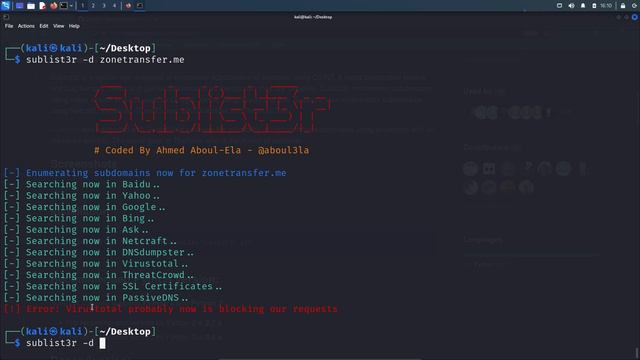Open the Help menu in terminal
The width and height of the screenshot is (640, 360).
pos(74,26)
